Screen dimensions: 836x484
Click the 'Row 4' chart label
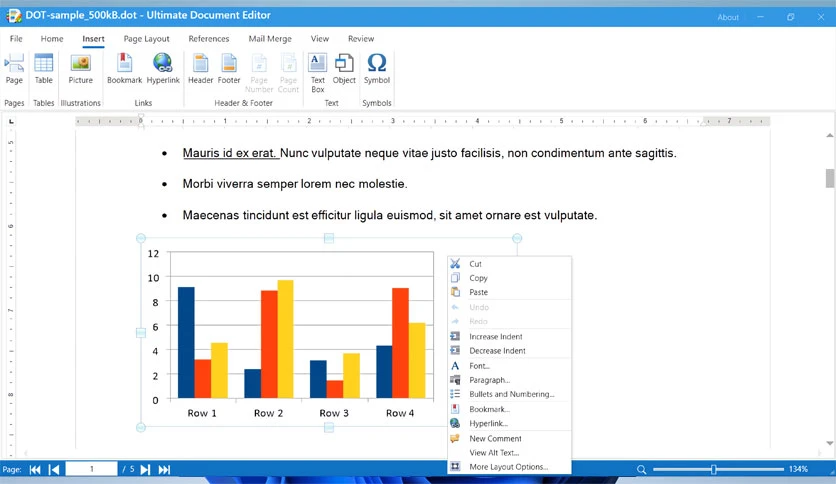click(400, 413)
